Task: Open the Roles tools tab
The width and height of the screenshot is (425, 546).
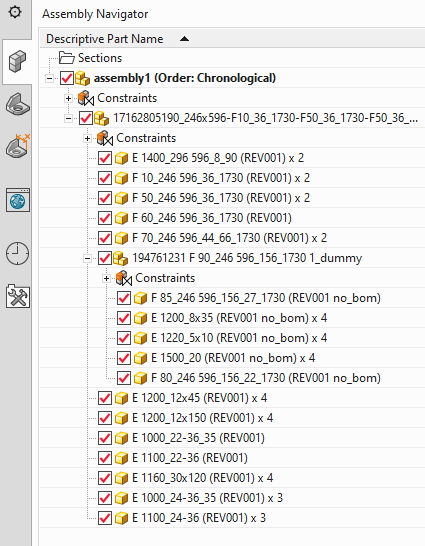Action: [18, 296]
